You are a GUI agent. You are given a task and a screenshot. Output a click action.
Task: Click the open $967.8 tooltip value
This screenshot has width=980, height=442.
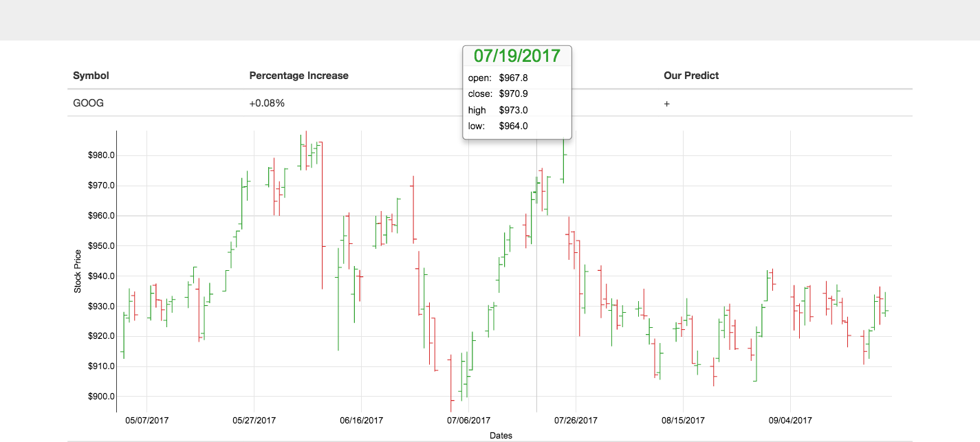click(x=514, y=78)
